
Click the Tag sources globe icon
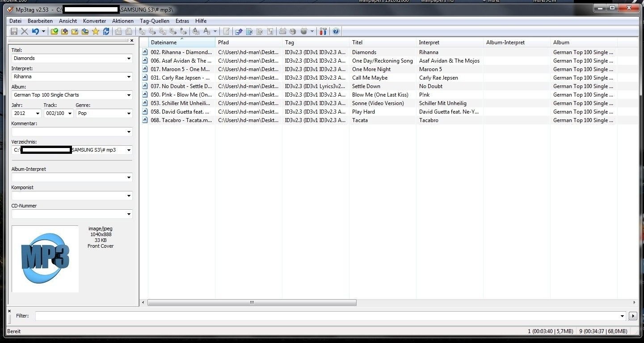point(304,31)
